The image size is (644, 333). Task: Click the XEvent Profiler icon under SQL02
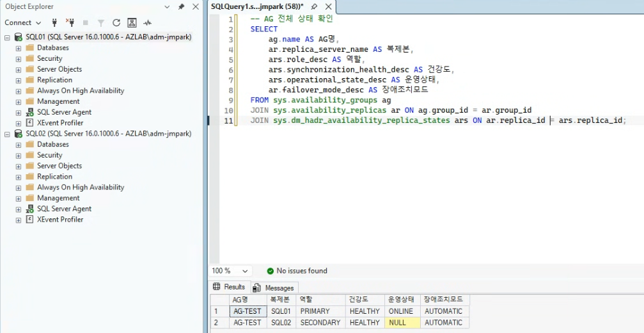[x=29, y=219]
